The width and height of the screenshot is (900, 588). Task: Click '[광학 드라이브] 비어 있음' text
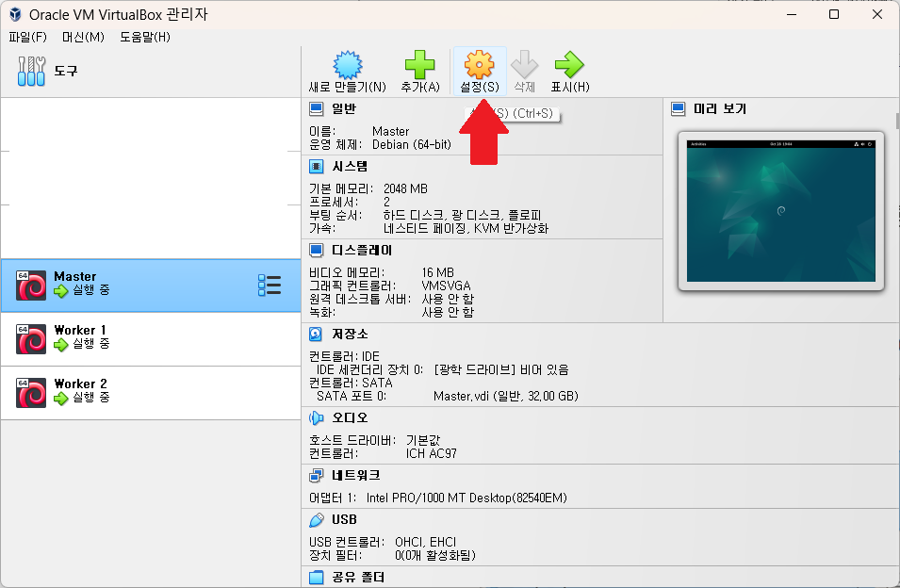pos(501,370)
